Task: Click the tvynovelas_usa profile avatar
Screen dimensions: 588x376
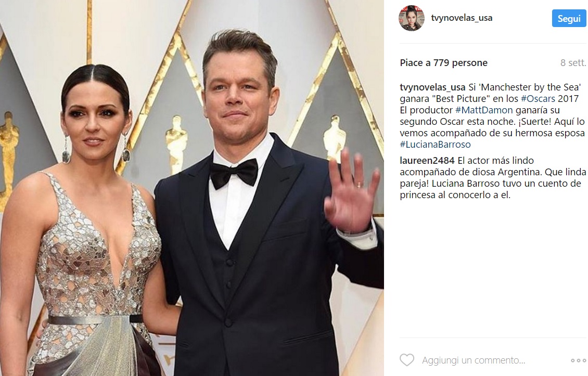Action: coord(412,18)
